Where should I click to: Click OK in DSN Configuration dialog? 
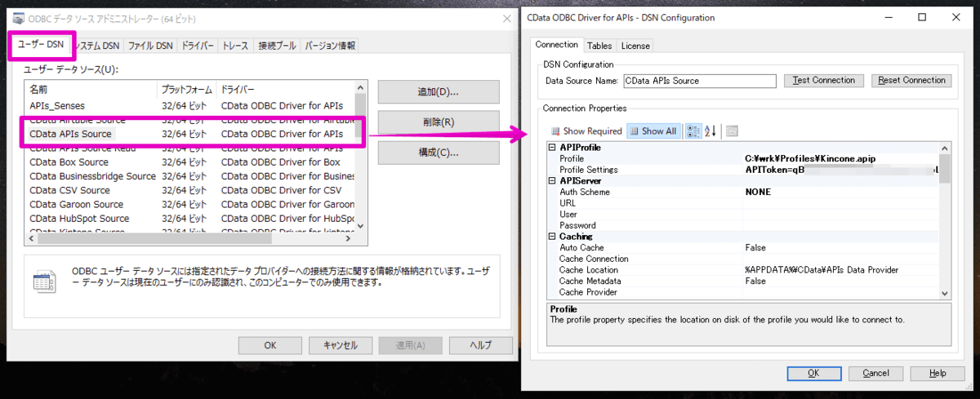pyautogui.click(x=813, y=373)
